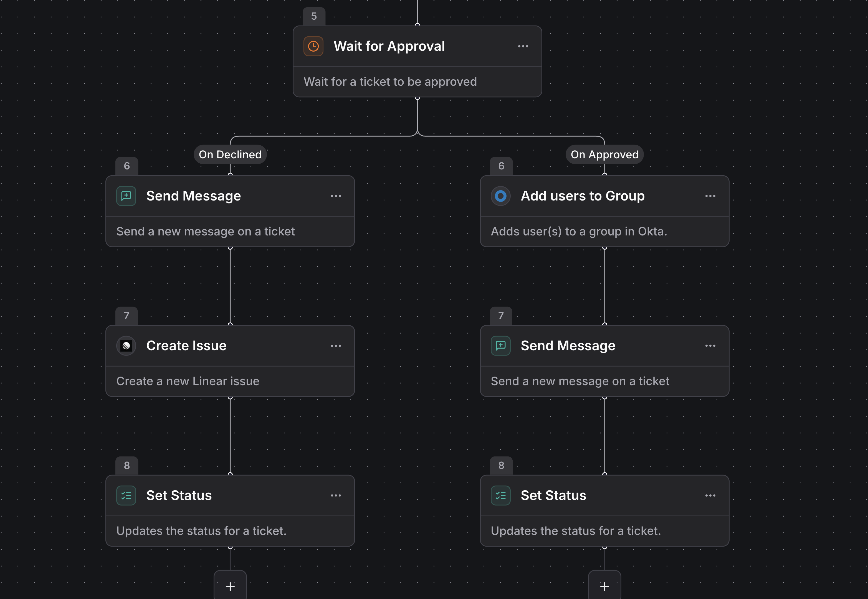This screenshot has height=599, width=868.
Task: Open the three-dot menu on the On Declined Send Message node
Action: pos(336,196)
